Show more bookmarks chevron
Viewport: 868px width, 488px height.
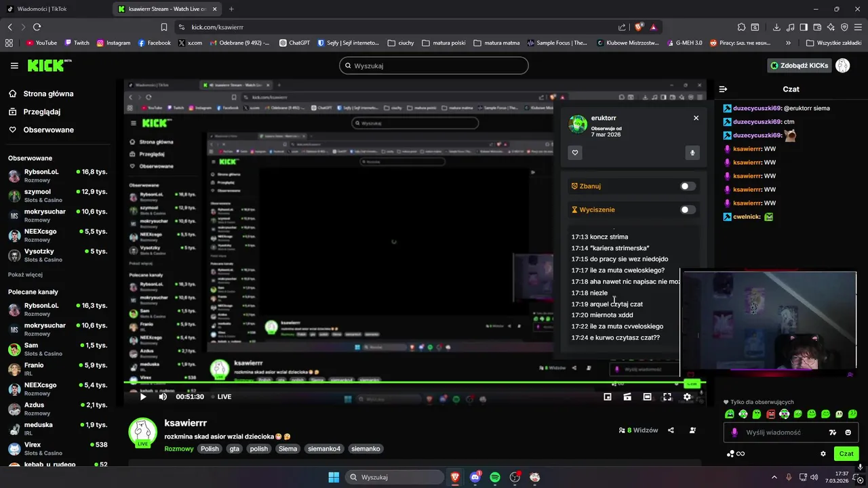click(x=788, y=43)
